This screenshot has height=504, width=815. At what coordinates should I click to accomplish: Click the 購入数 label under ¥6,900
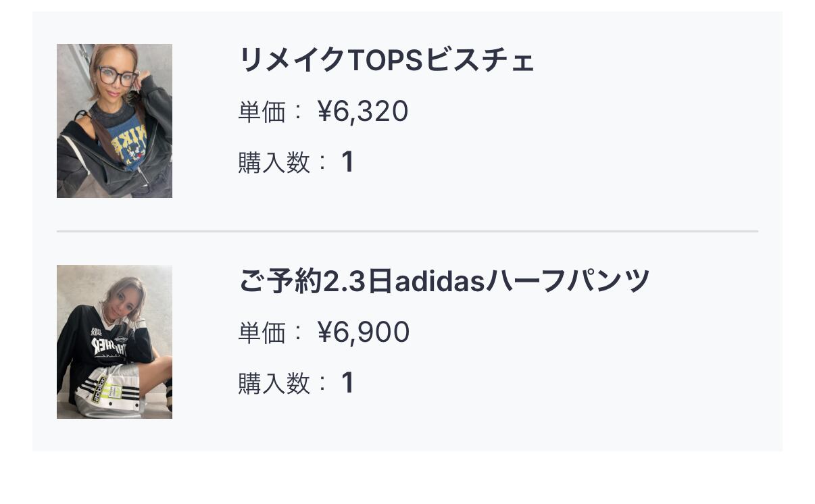tap(274, 384)
